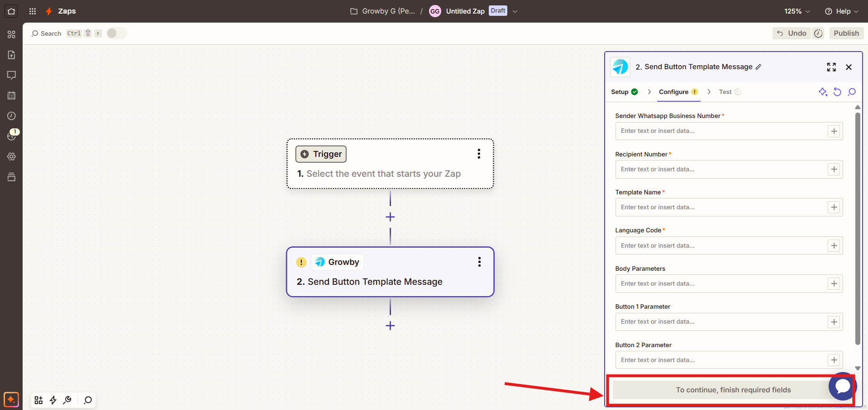Open the sidebar calendar schedule icon
Image resolution: width=868 pixels, height=410 pixels.
coord(11,95)
